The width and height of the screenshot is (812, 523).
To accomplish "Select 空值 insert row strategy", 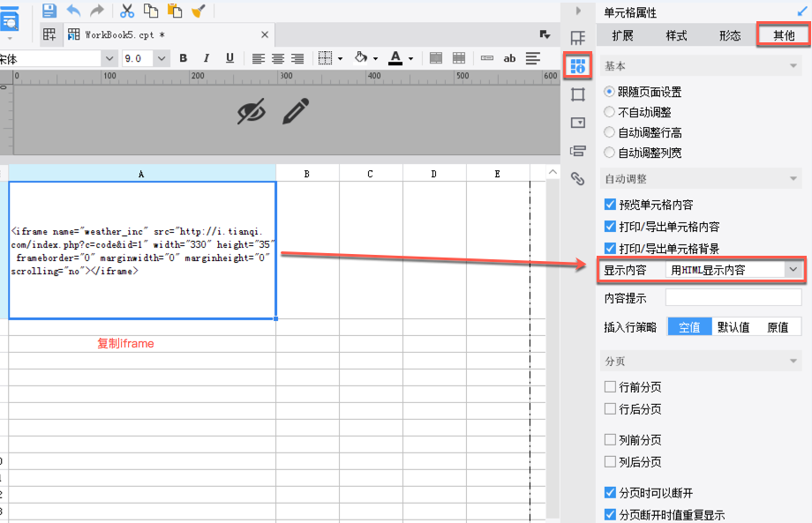I will pos(689,327).
